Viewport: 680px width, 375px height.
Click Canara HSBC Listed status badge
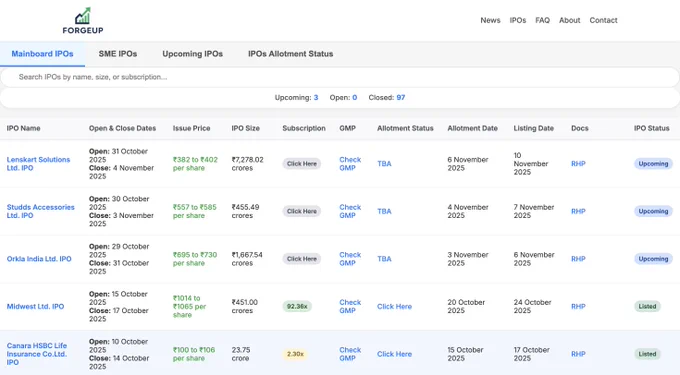pyautogui.click(x=647, y=354)
